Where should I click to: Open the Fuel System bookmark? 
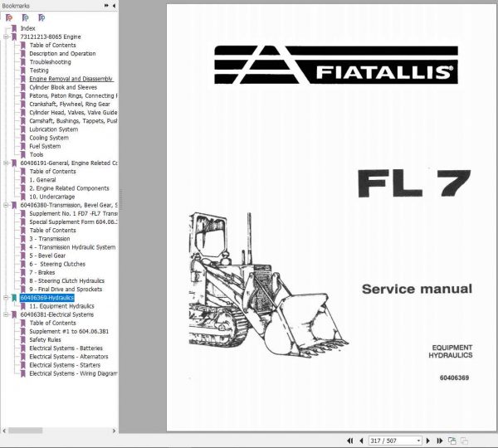pos(45,146)
